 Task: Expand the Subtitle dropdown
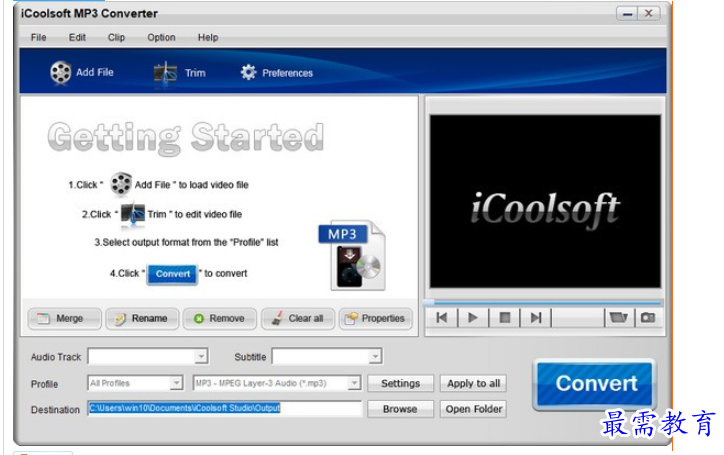[x=375, y=356]
